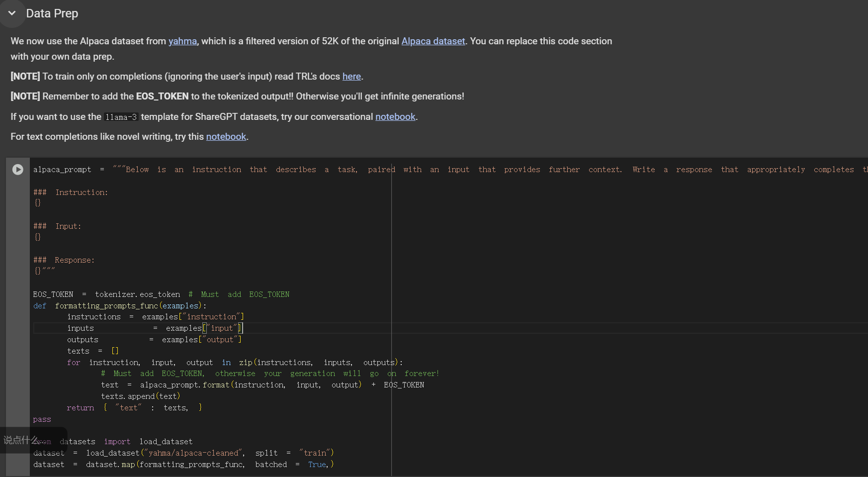Place cursor at 'examples["input"]' line
The width and height of the screenshot is (868, 477).
tap(204, 328)
